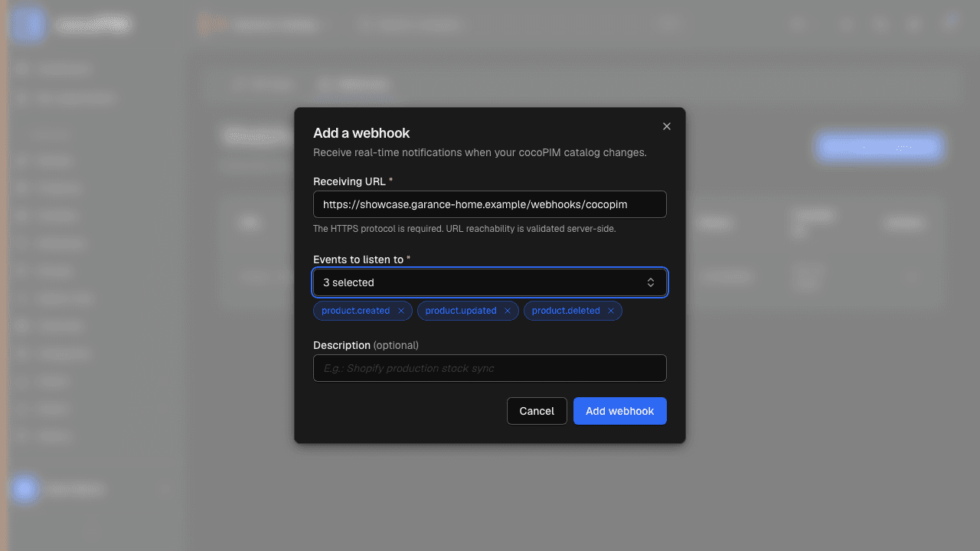The height and width of the screenshot is (551, 980).
Task: Open the Events to listen to dropdown
Action: tap(490, 282)
